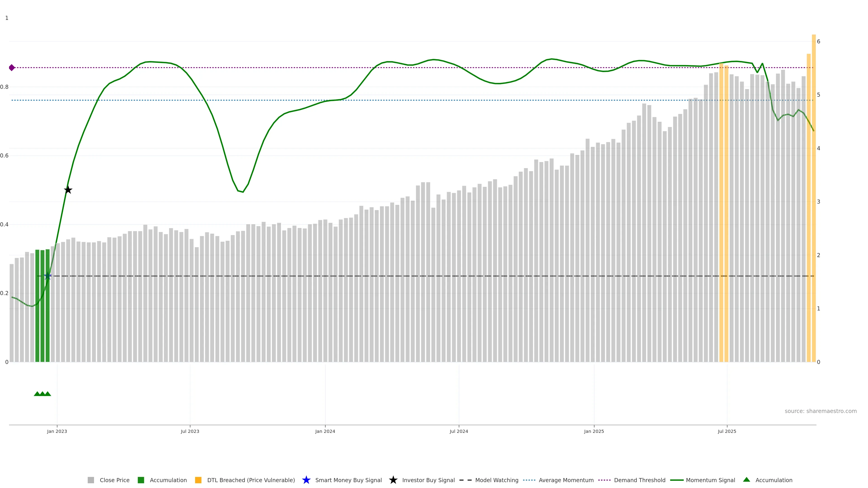Click the black Investor Buy Signal star on chart
Viewport: 868px width, 488px height.
click(68, 190)
